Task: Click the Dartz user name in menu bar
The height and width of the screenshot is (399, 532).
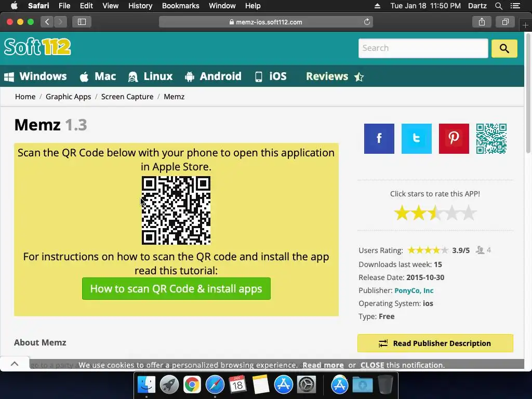Action: pyautogui.click(x=477, y=6)
